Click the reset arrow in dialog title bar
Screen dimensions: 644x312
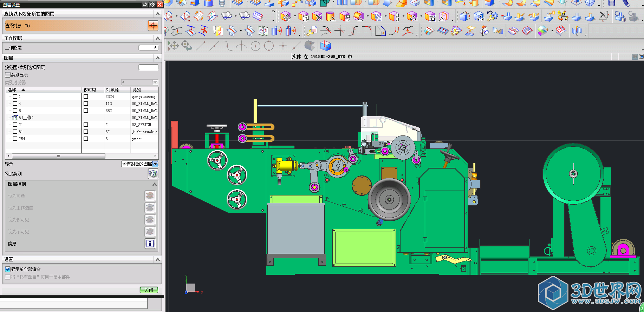click(145, 5)
